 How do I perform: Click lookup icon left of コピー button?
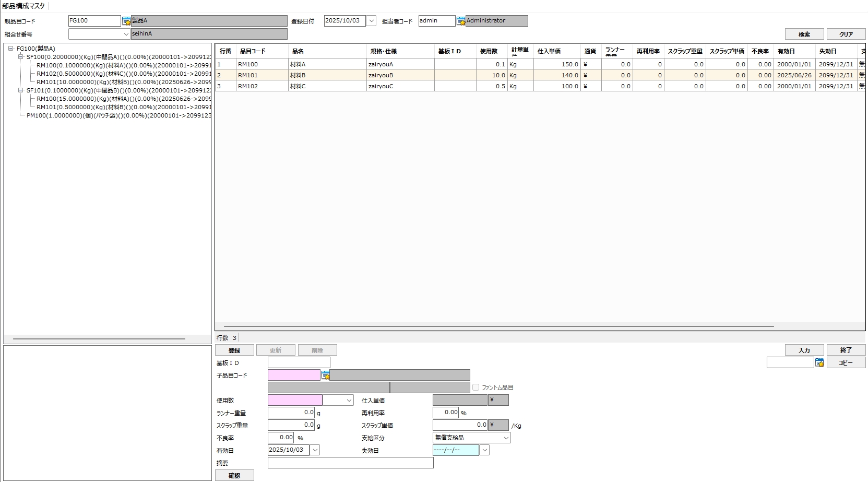tap(819, 362)
